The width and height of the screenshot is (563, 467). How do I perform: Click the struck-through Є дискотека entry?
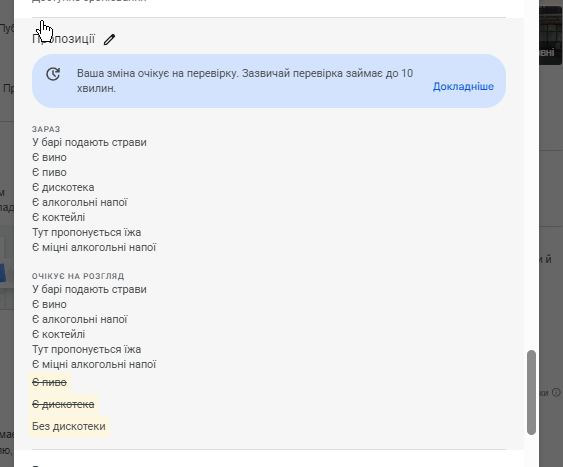[63, 405]
